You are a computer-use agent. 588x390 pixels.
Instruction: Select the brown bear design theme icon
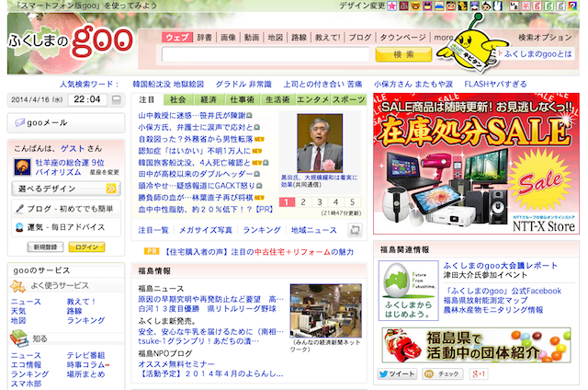415,6
